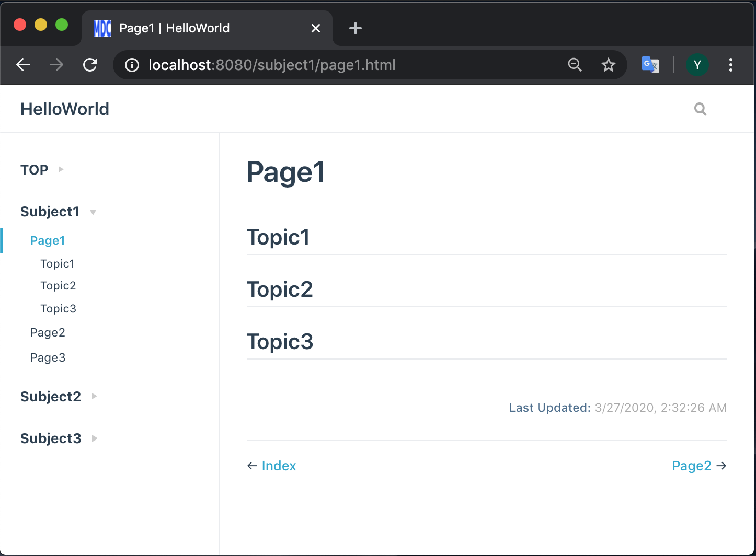The width and height of the screenshot is (756, 556).
Task: Click the Subject2 sidebar heading
Action: 51,397
